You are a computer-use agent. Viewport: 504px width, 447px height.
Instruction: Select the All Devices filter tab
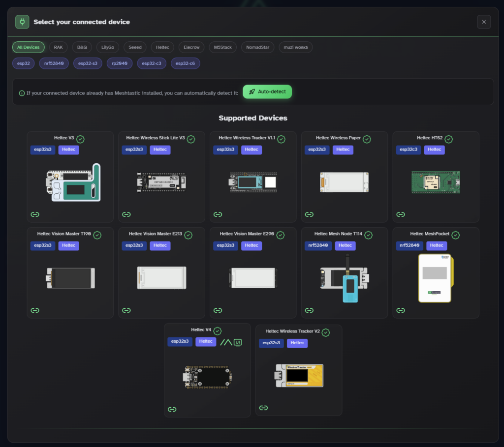click(29, 47)
